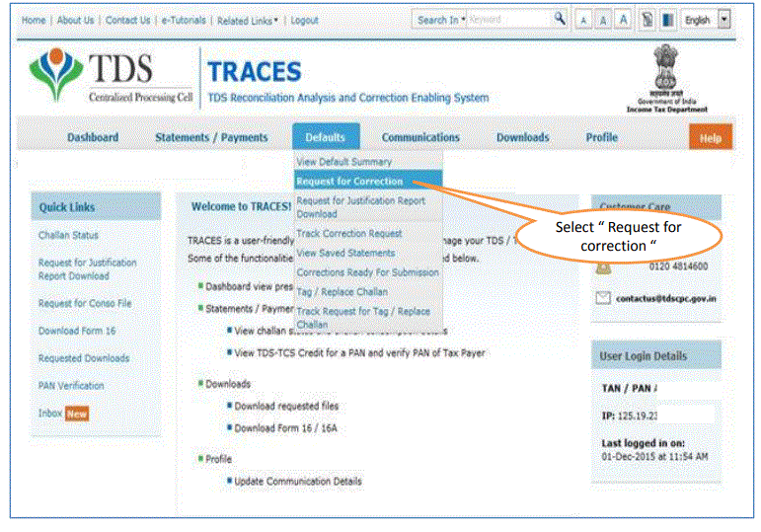Open the Statements / Payments tab
Viewport: 761px width, 532px height.
pyautogui.click(x=211, y=137)
